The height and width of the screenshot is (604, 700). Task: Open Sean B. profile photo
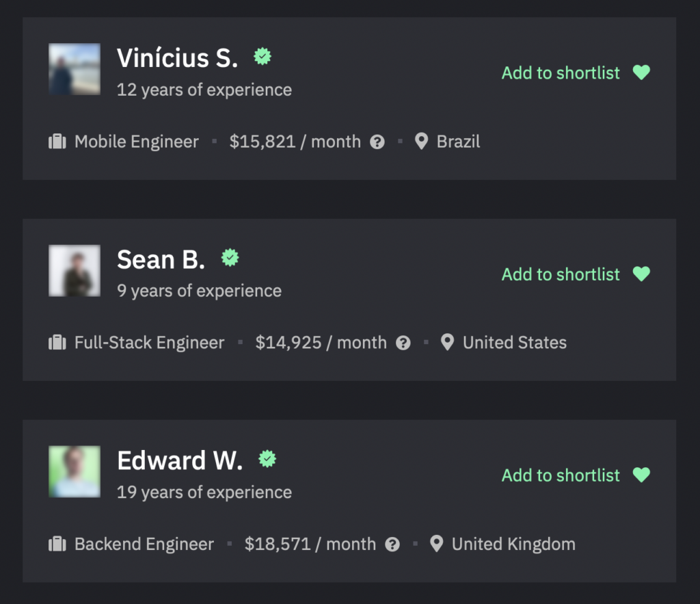75,271
